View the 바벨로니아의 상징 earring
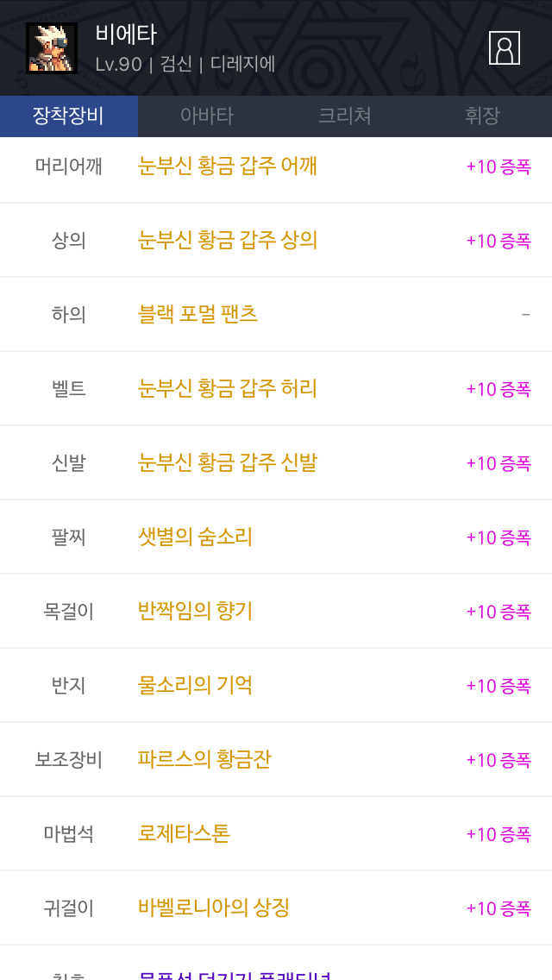This screenshot has height=980, width=552. 214,908
